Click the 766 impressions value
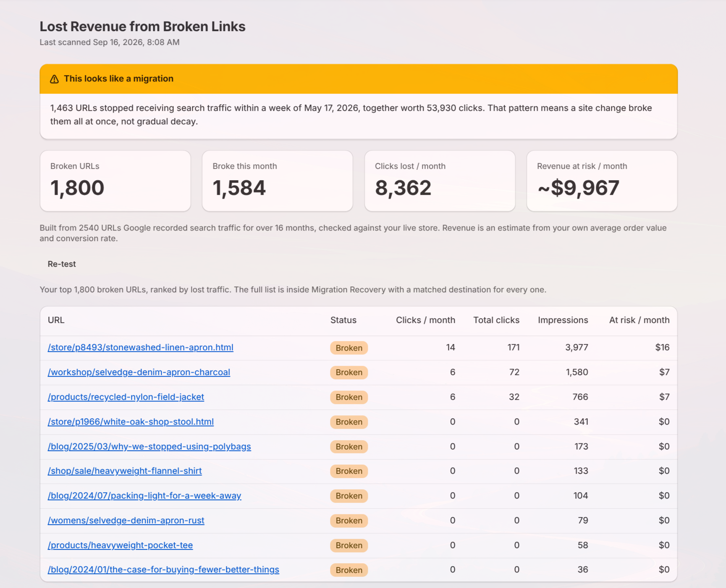Screen dimensions: 726x588 (580, 397)
